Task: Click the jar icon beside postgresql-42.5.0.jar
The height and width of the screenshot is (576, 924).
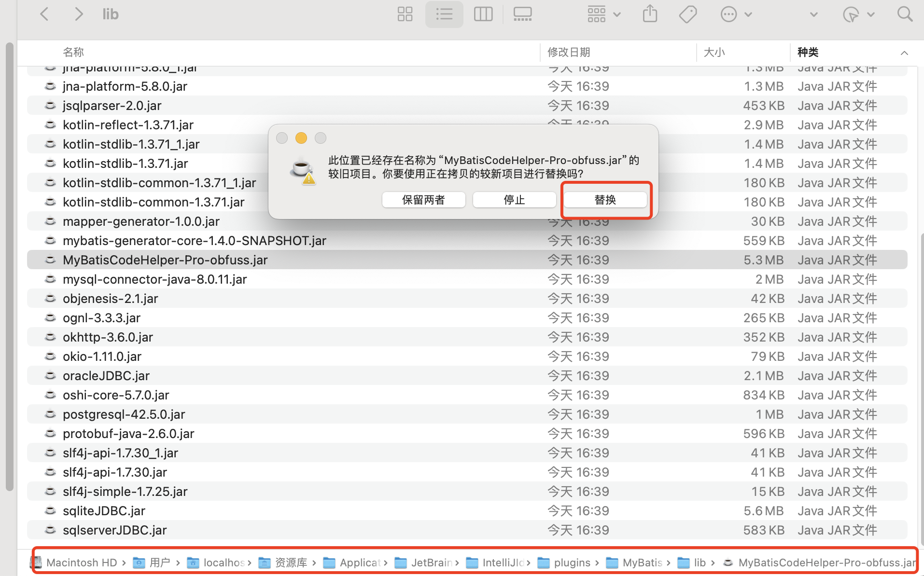Action: tap(50, 414)
